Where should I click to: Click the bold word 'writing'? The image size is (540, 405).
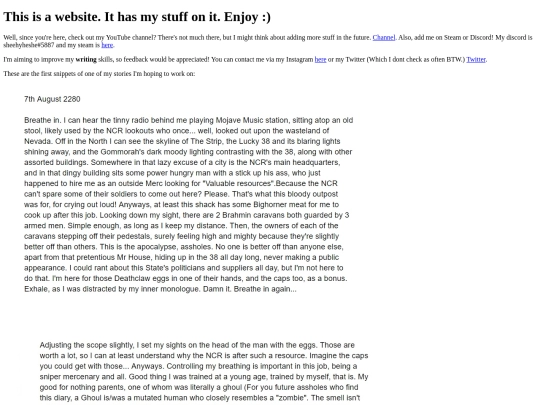(x=86, y=60)
